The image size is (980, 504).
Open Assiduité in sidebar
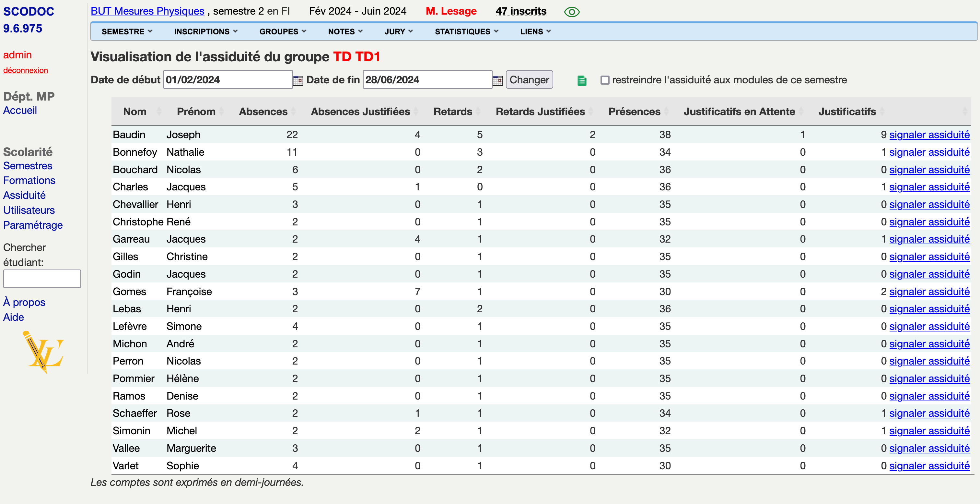coord(24,195)
